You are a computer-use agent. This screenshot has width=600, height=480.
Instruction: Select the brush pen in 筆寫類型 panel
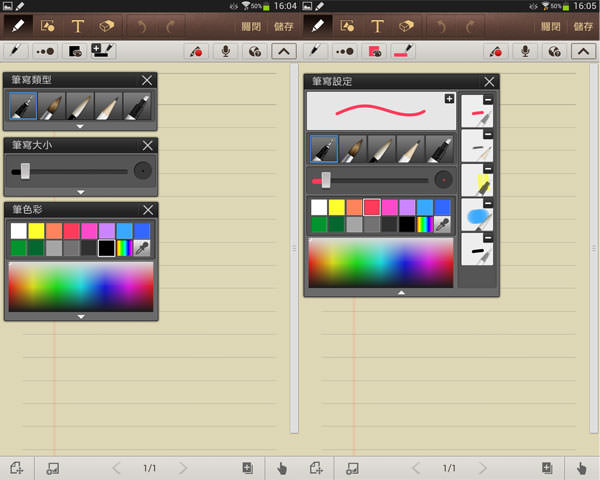click(51, 107)
